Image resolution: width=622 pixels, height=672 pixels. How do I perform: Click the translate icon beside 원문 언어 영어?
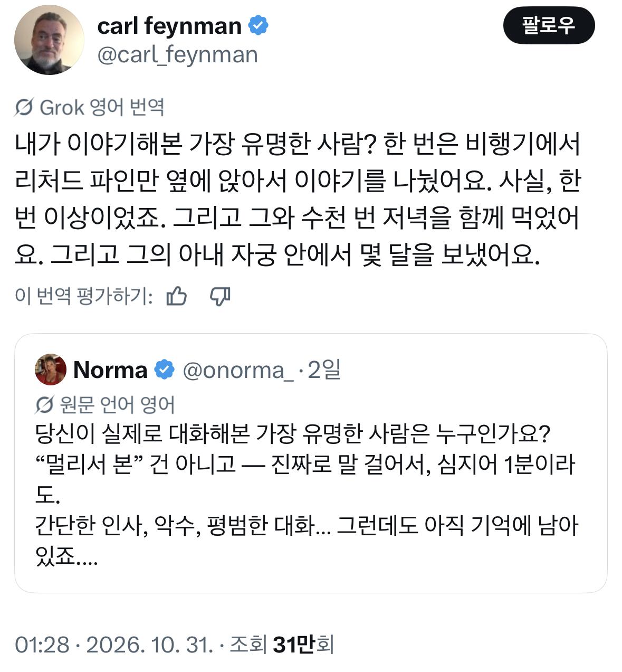pyautogui.click(x=44, y=405)
